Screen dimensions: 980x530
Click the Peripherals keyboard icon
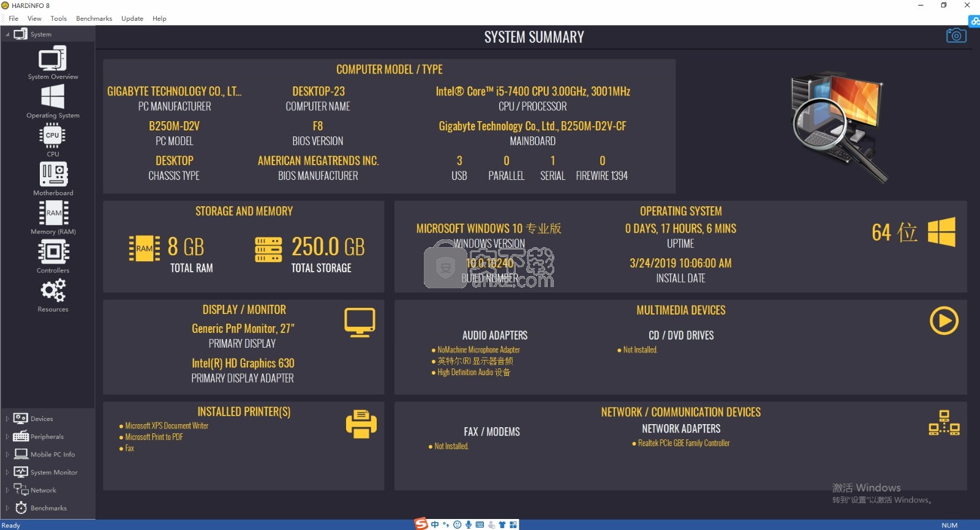(x=21, y=436)
